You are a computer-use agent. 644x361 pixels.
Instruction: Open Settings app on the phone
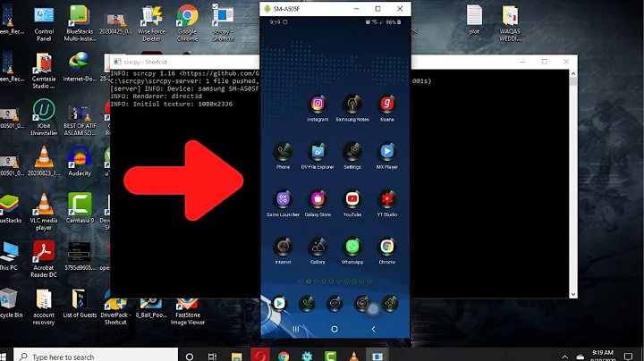click(x=352, y=151)
